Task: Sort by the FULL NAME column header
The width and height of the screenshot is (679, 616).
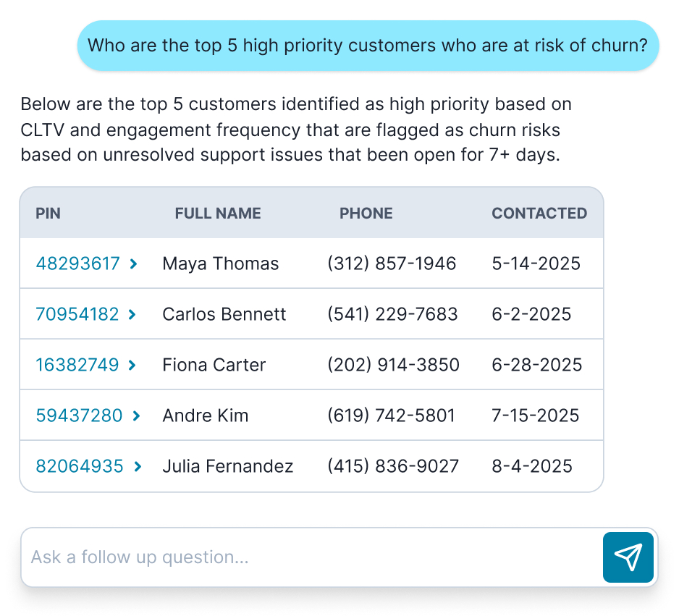Action: [218, 214]
